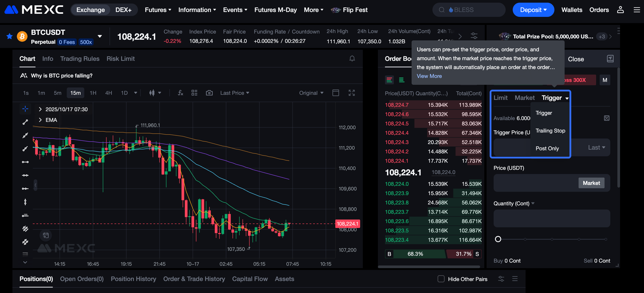This screenshot has height=293, width=644.
Task: Open the Last Price dropdown on chart
Action: pyautogui.click(x=234, y=93)
